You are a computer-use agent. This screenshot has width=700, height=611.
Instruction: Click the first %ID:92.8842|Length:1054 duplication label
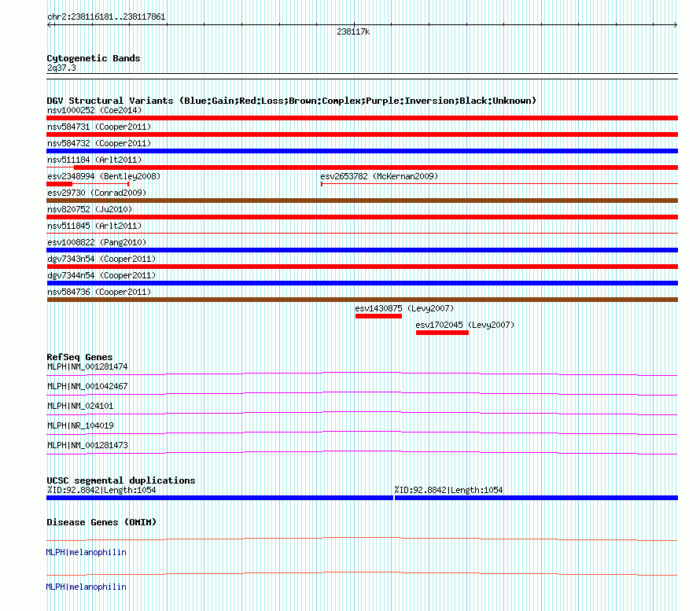(101, 490)
